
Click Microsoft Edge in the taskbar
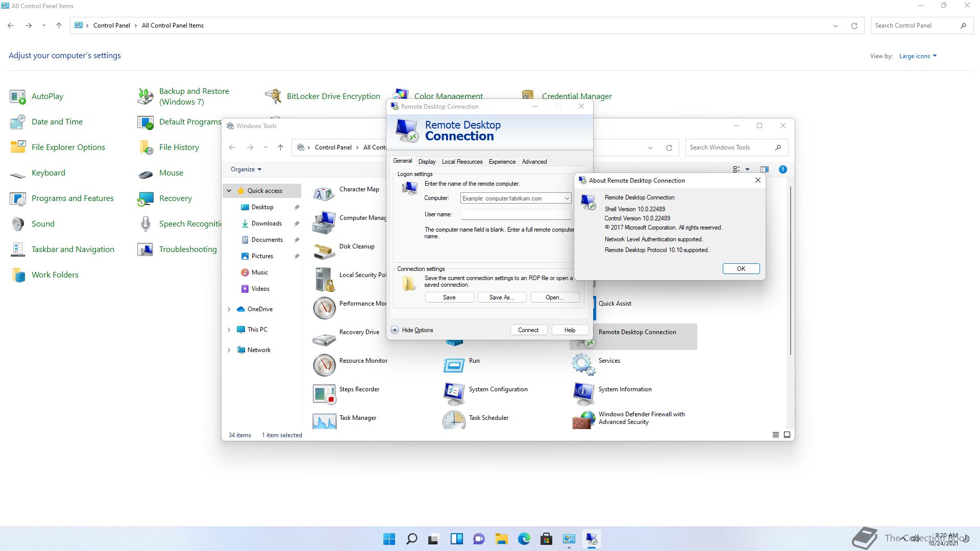[x=524, y=539]
